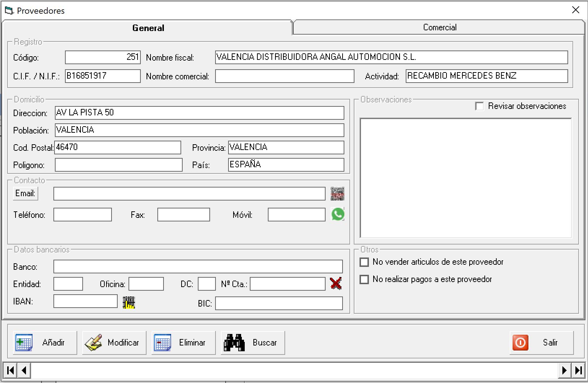Go to the next supplier record
This screenshot has width=588, height=383.
564,370
